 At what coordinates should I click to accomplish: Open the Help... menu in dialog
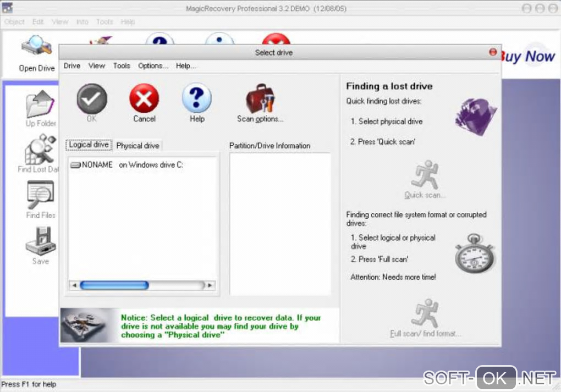(x=186, y=66)
